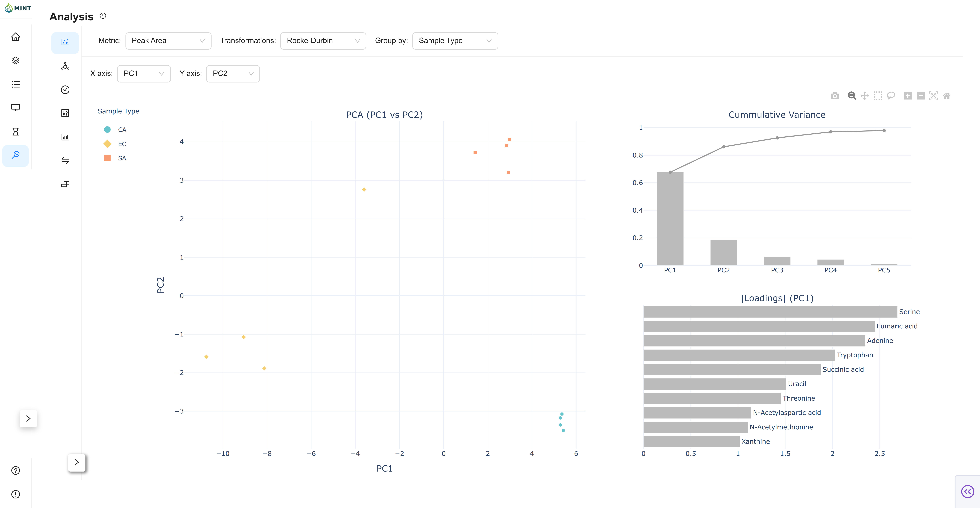
Task: Click the hourglass icon in sidebar
Action: tap(16, 132)
